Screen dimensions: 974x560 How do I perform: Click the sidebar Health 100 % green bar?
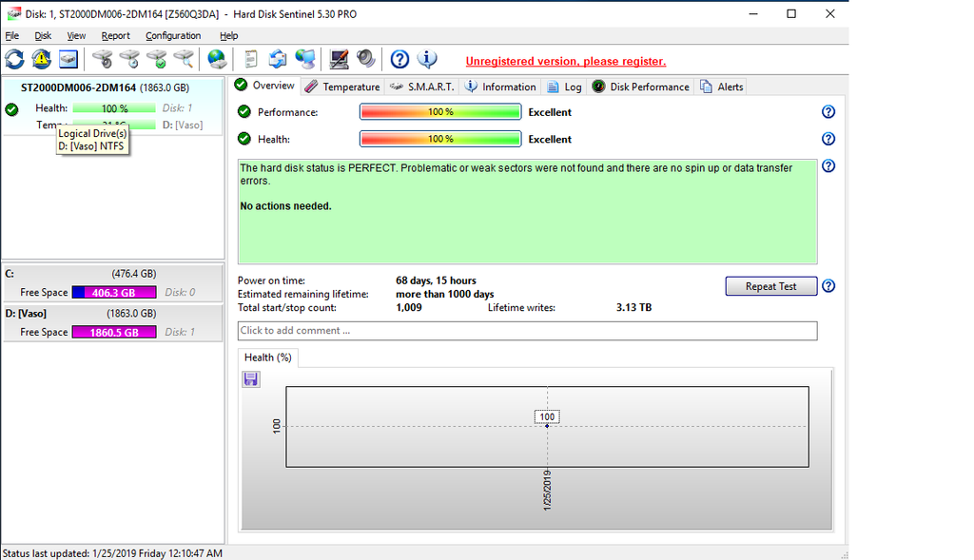114,108
